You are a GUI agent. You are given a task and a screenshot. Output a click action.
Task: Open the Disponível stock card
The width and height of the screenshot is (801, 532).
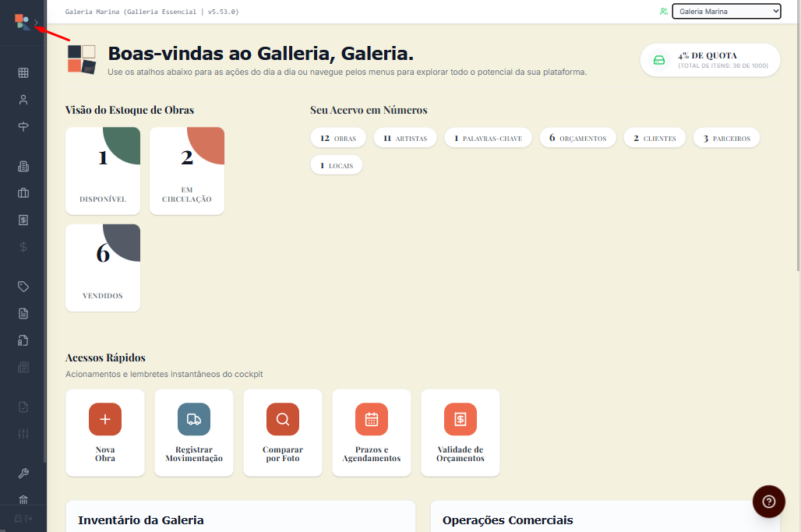(x=103, y=171)
